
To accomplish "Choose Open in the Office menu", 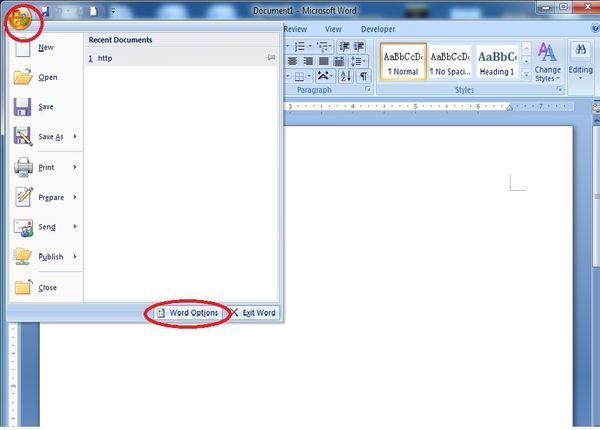I will 47,77.
